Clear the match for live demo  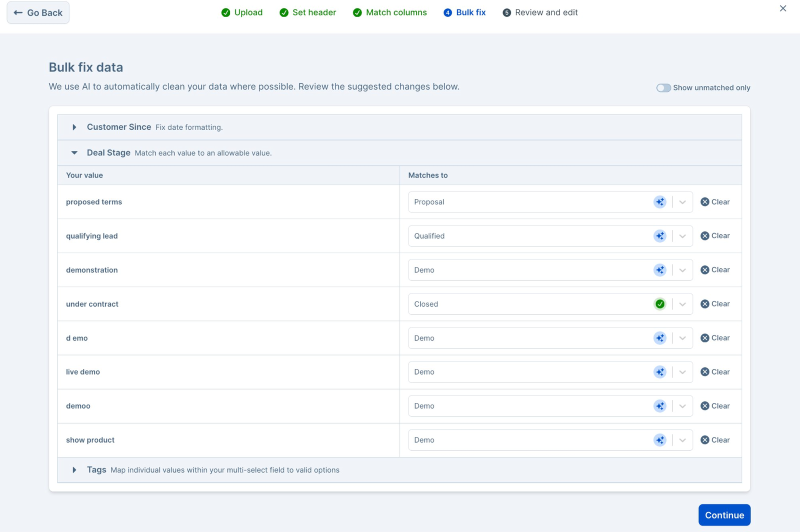[x=715, y=372]
